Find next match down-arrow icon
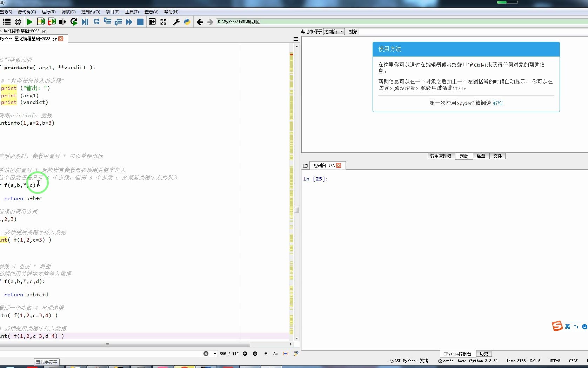Viewport: 588px width, 368px height. tap(255, 354)
